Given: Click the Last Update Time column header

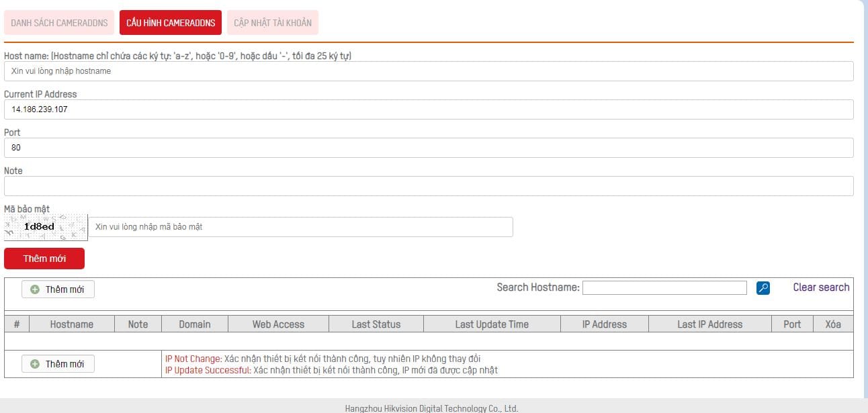Looking at the screenshot, I should point(492,324).
